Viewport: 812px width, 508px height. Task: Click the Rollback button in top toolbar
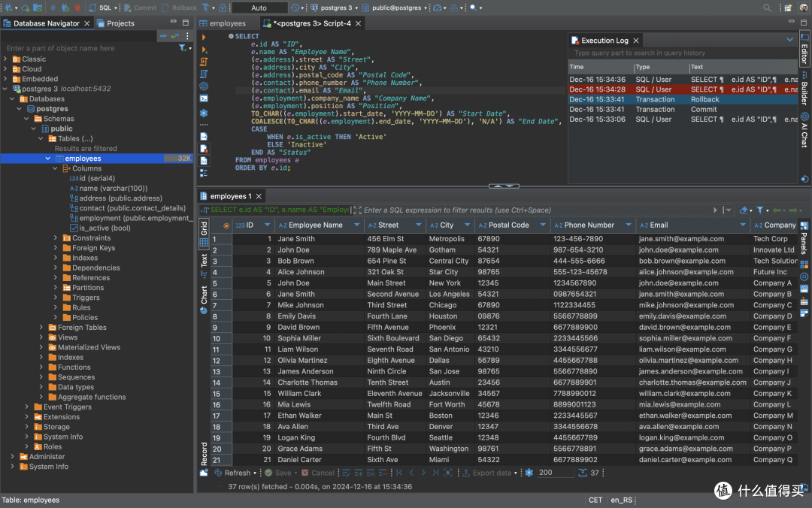(179, 8)
